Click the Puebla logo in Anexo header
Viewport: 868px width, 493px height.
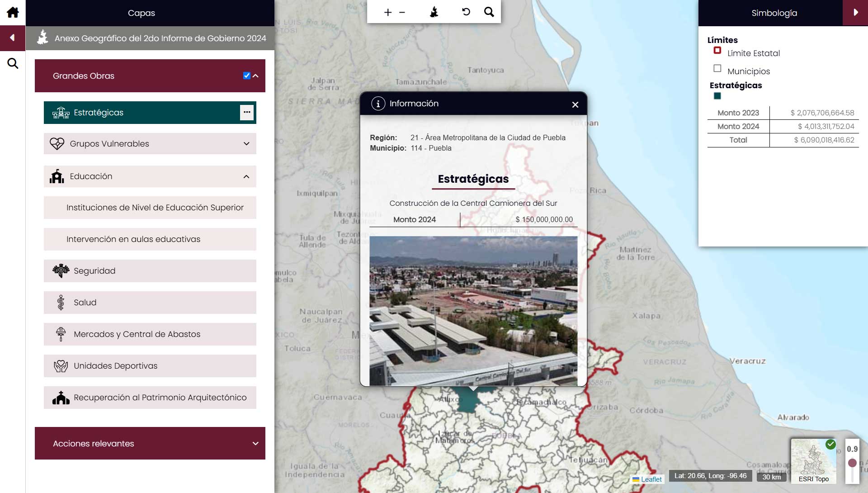coord(42,38)
